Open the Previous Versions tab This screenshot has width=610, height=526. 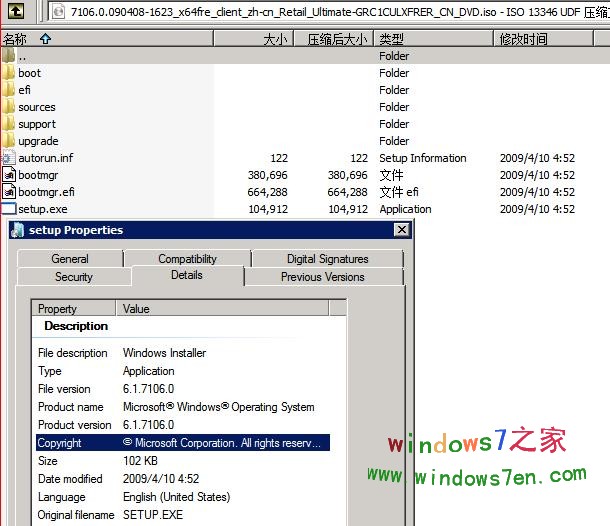323,277
